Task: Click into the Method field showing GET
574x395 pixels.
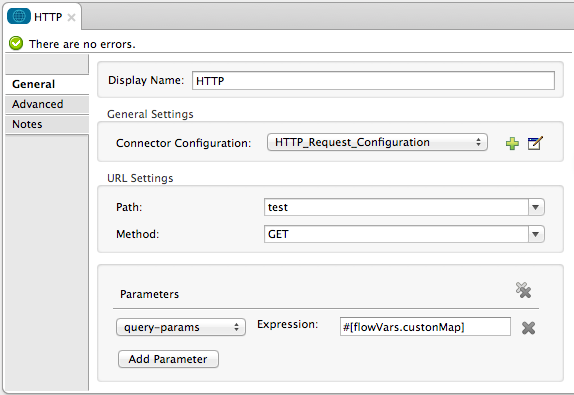Action: pyautogui.click(x=396, y=234)
